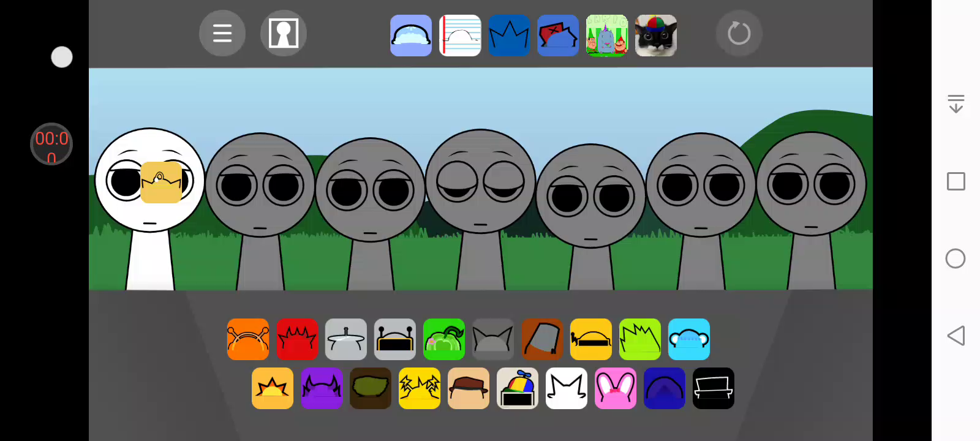Screen dimensions: 980x441
Task: Choose the cyan headphones character icon
Action: tap(689, 339)
